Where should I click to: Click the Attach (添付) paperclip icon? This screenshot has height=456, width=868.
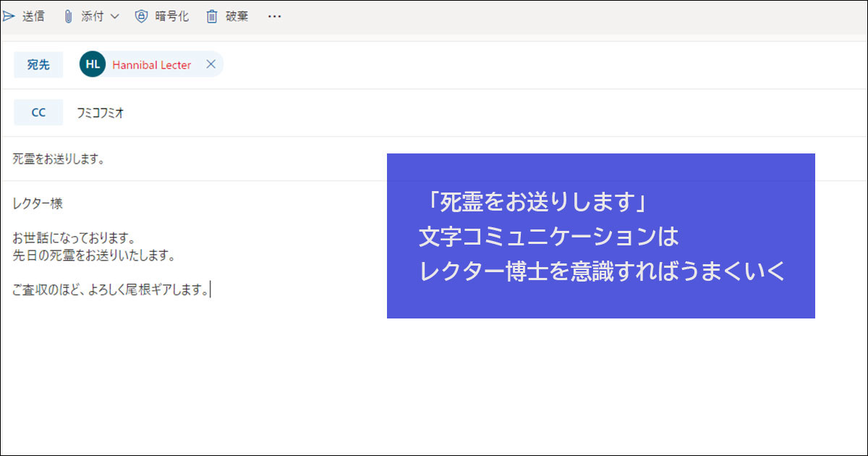pyautogui.click(x=70, y=16)
